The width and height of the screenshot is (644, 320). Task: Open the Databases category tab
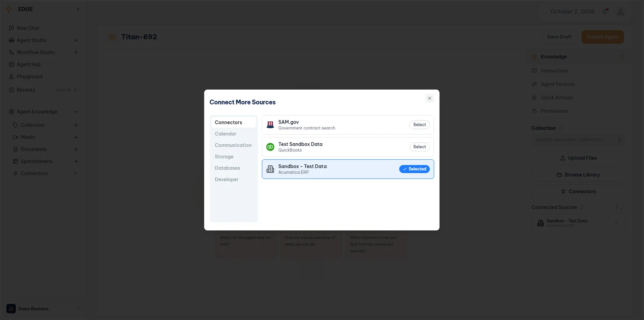coord(233,168)
